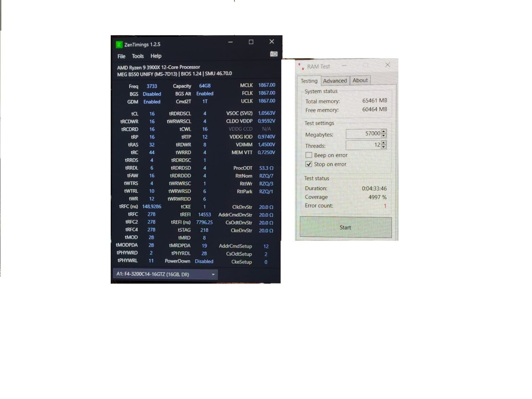Click the Free memory value 60464 MB
This screenshot has width=532, height=399.
[x=375, y=109]
